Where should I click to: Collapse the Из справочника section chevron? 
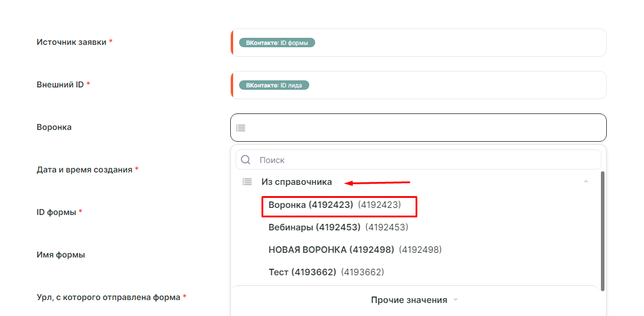coord(586,182)
